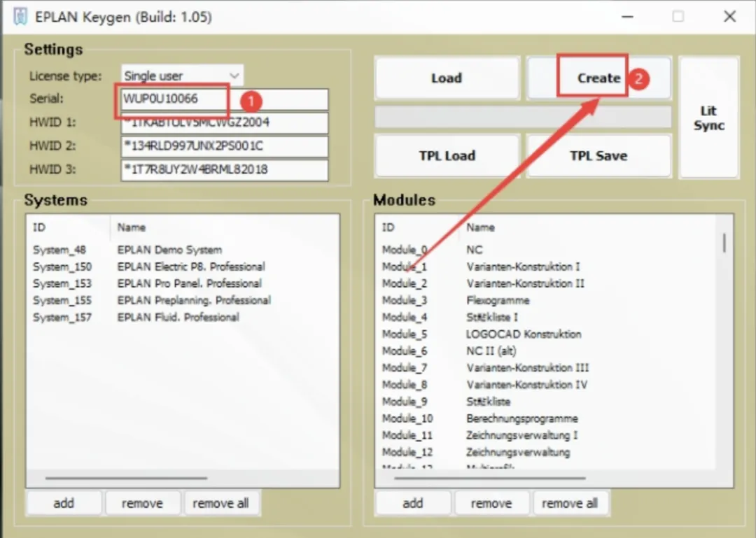Click the Lit Sync button
756x538 pixels.
pos(708,118)
